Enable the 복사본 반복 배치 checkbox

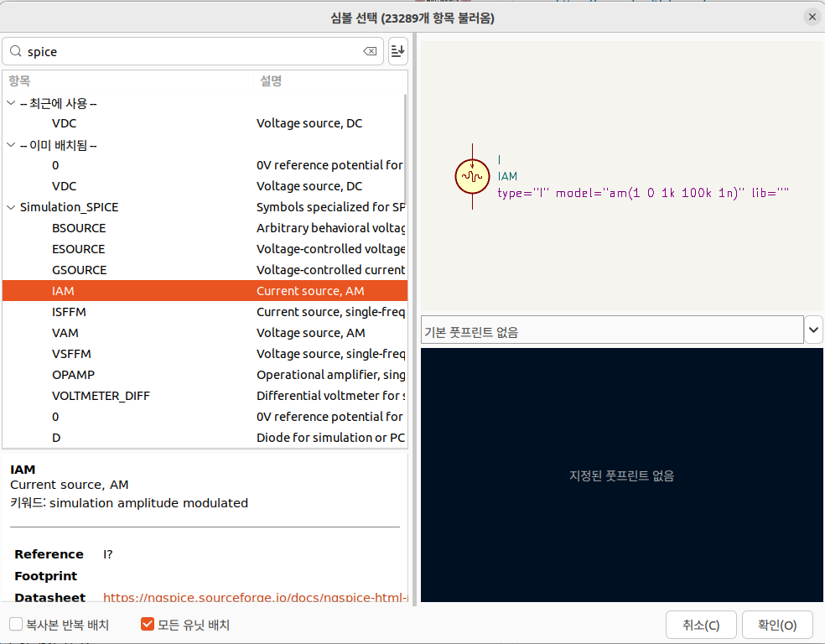[16, 625]
